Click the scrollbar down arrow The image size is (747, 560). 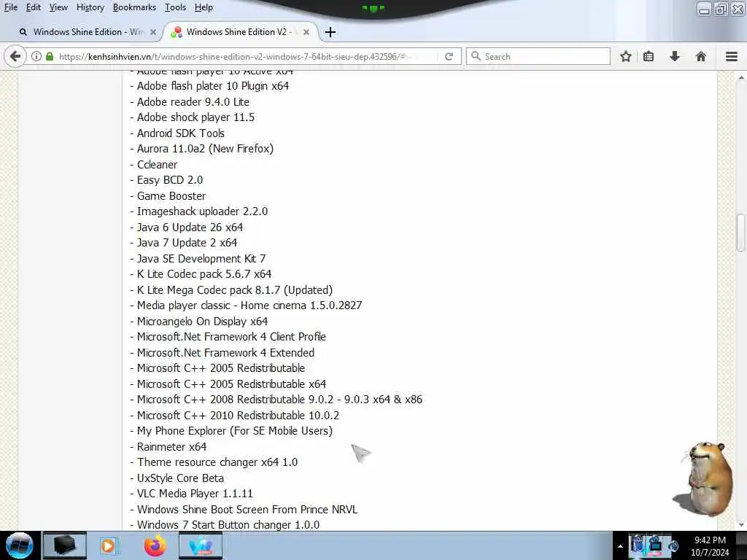[741, 524]
